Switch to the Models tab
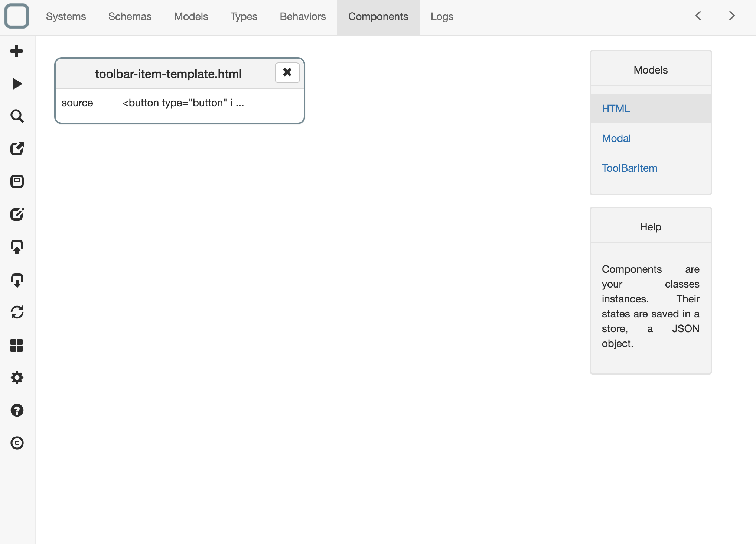This screenshot has width=756, height=544. click(x=191, y=17)
